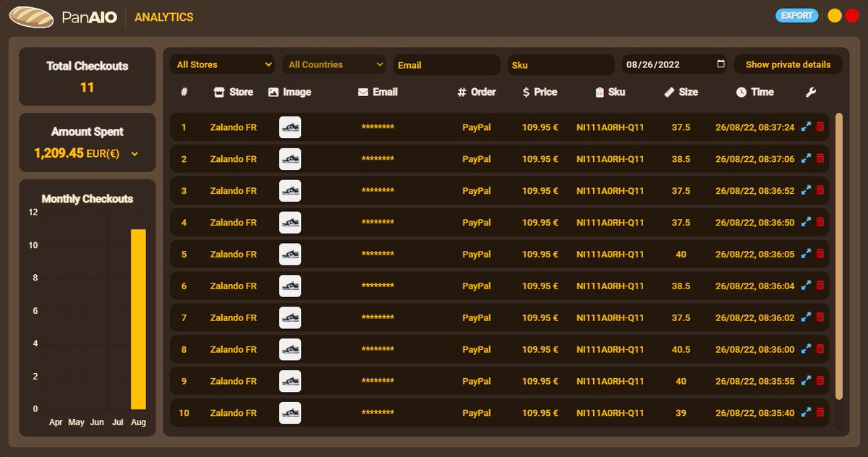Click the Order column header
Screen dimensions: 868x457
[x=477, y=92]
